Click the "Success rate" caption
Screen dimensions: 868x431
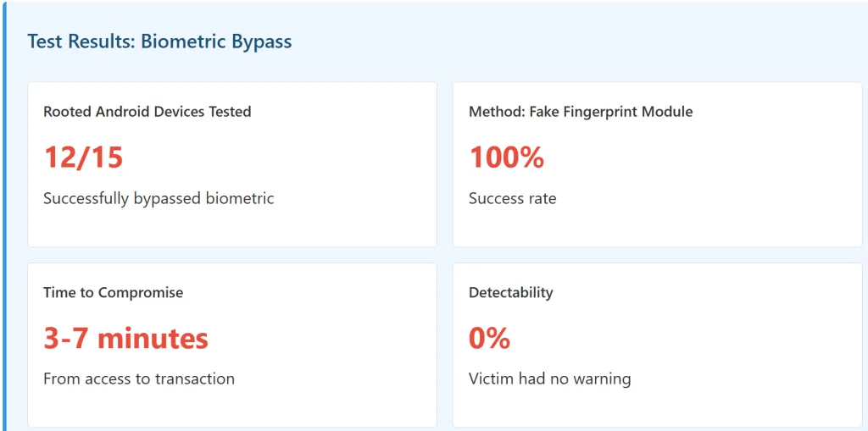click(512, 199)
